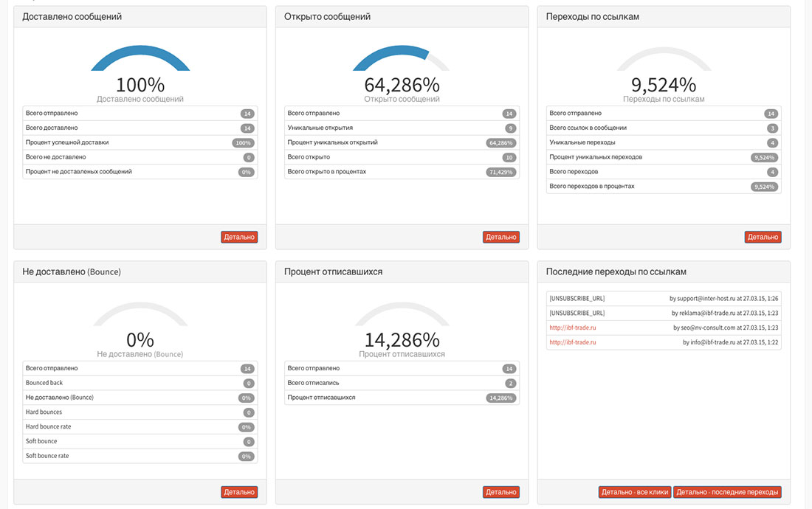Viewport: 812px width, 509px height.
Task: Click 'Детально - последние переходы' button
Action: pyautogui.click(x=727, y=492)
